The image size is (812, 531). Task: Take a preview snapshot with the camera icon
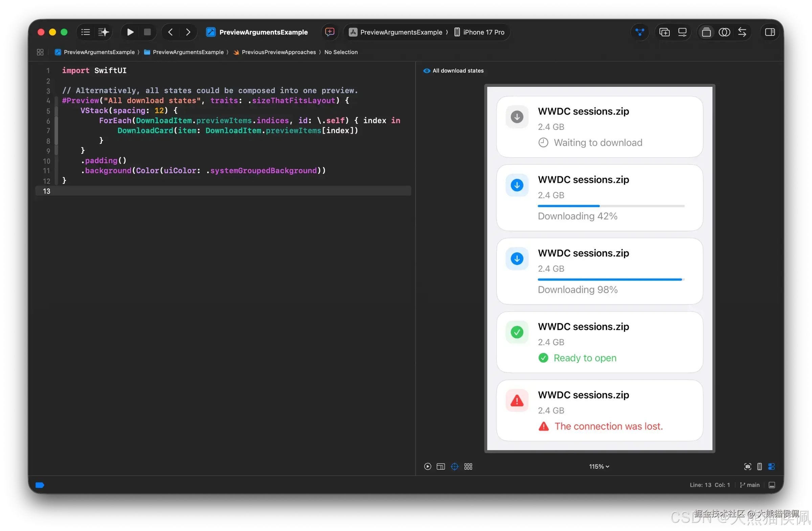747,466
